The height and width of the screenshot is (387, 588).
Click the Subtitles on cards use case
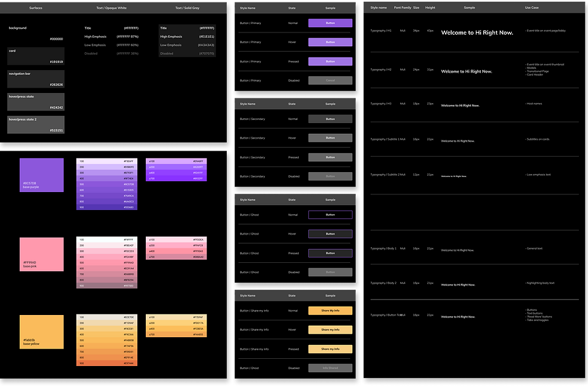[x=538, y=139]
